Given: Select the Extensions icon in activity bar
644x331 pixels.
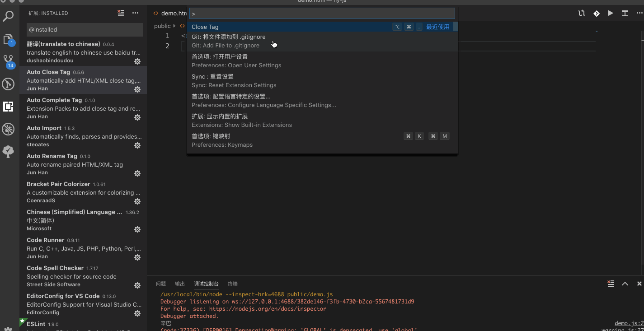Looking at the screenshot, I should 8,107.
